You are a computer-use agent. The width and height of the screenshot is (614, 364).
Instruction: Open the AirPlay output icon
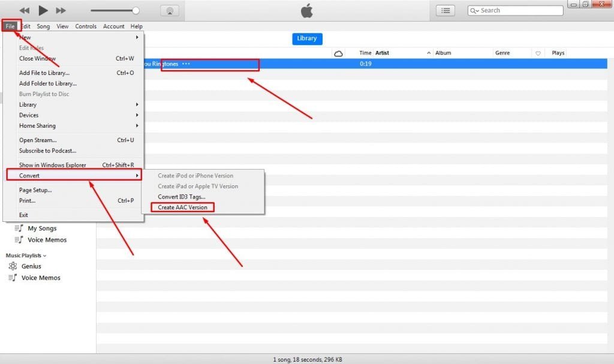coord(169,11)
